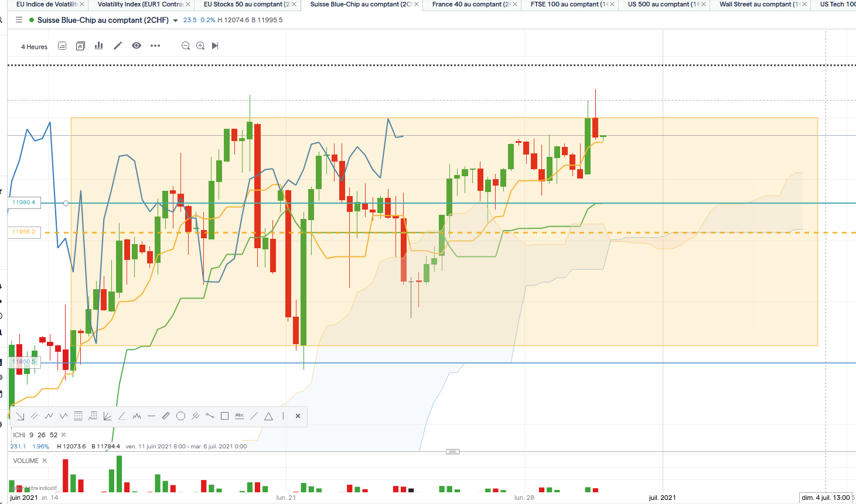856x504 pixels.
Task: Click the 'dim. 4 juil. 13:00' date label
Action: (x=826, y=498)
